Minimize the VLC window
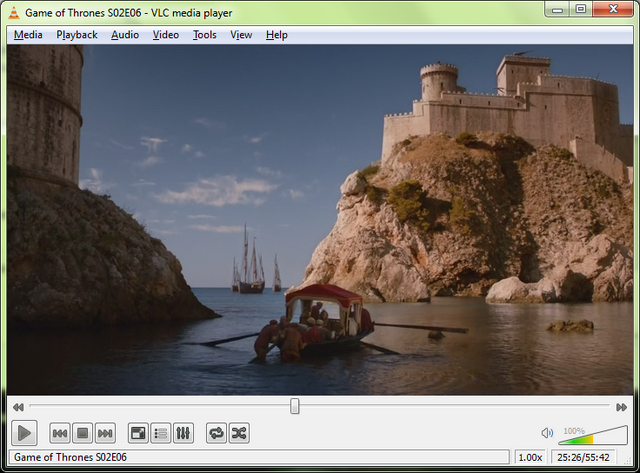The width and height of the screenshot is (640, 473). point(558,9)
